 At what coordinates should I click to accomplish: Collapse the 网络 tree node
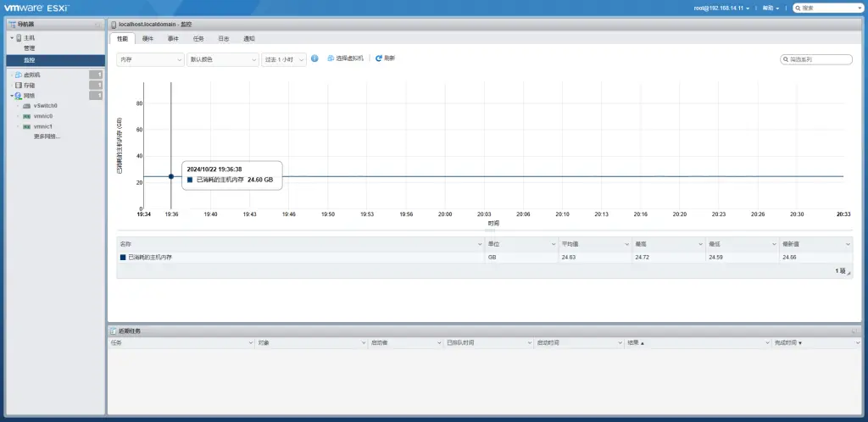[x=12, y=96]
